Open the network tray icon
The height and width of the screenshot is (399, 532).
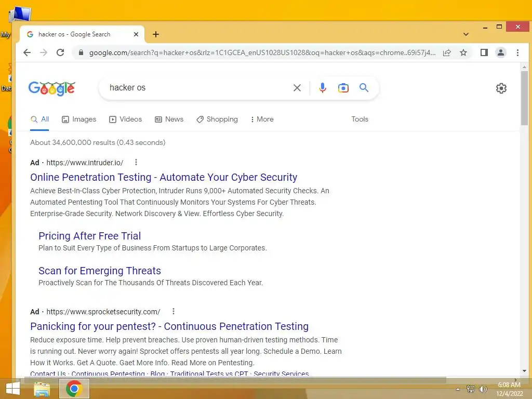pos(471,389)
